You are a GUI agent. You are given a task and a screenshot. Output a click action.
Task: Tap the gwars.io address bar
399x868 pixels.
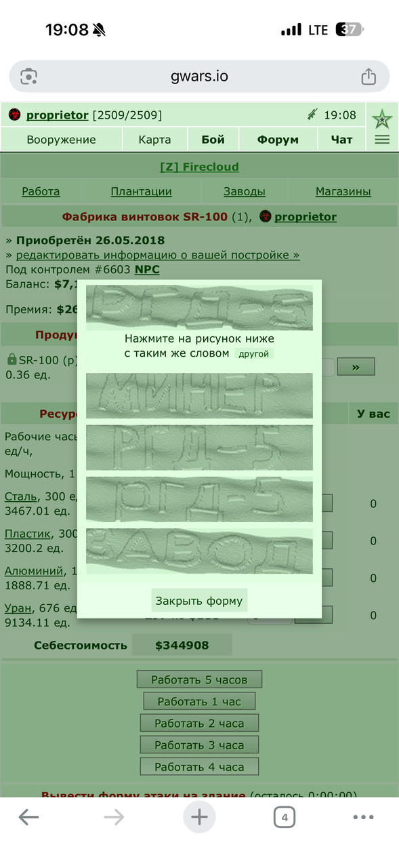click(x=199, y=76)
